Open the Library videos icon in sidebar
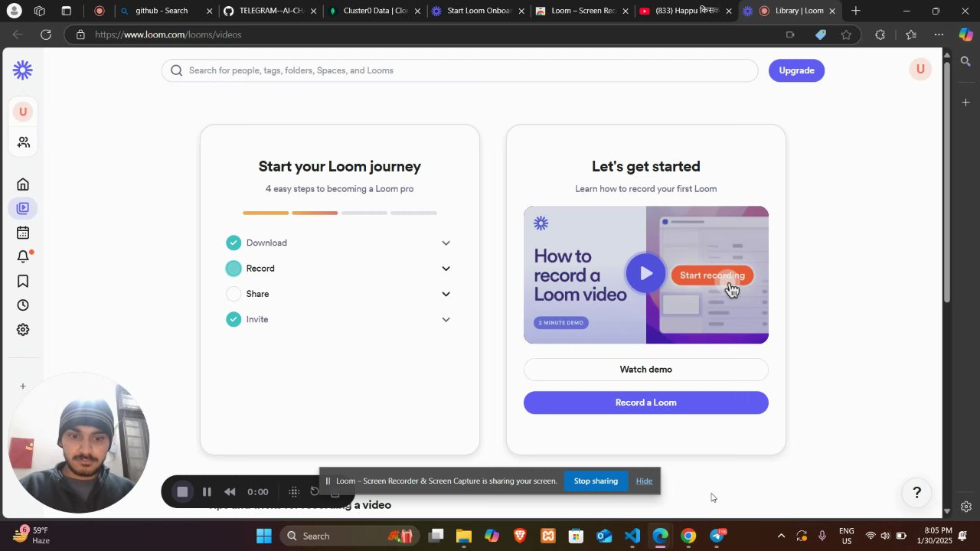The height and width of the screenshot is (551, 980). click(23, 208)
